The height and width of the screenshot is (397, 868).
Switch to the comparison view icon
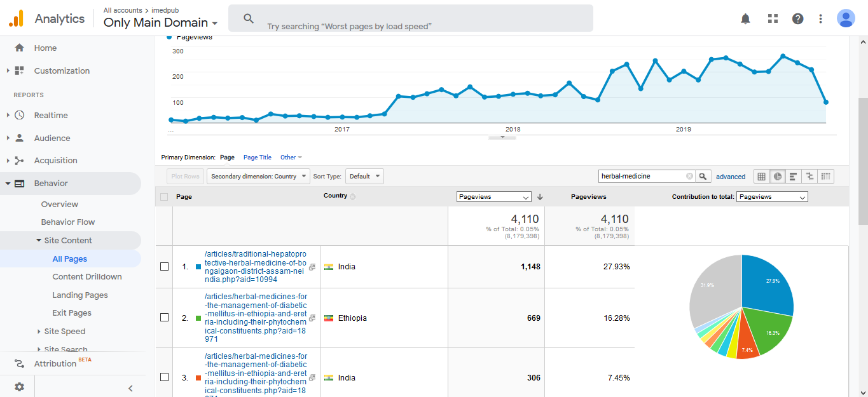[809, 177]
